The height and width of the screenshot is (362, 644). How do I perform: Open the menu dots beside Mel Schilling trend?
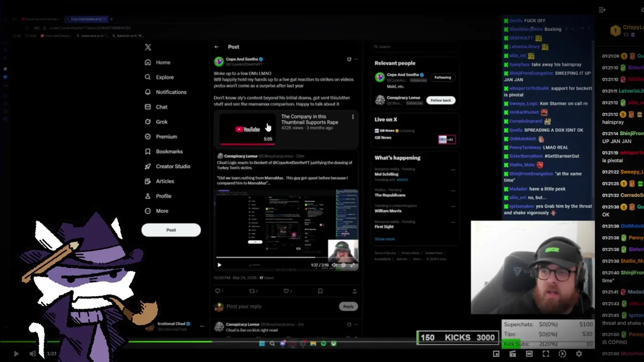tap(452, 170)
